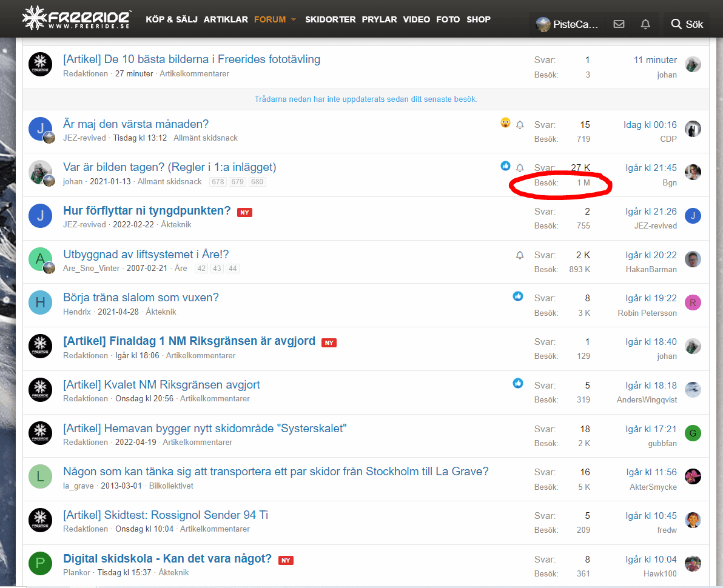This screenshot has width=723, height=588.
Task: Click watch bell on 'Var är bilden tagen?' thread
Action: coord(520,168)
